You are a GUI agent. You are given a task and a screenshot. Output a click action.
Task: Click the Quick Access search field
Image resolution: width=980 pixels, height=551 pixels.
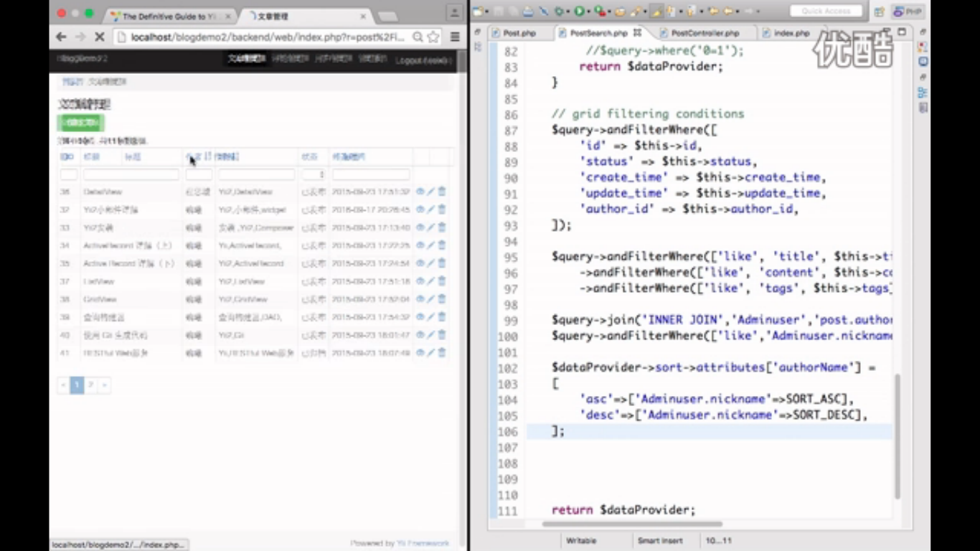click(826, 11)
